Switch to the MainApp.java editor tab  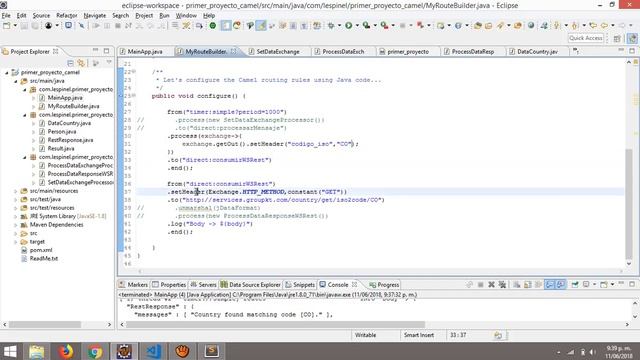pos(145,51)
